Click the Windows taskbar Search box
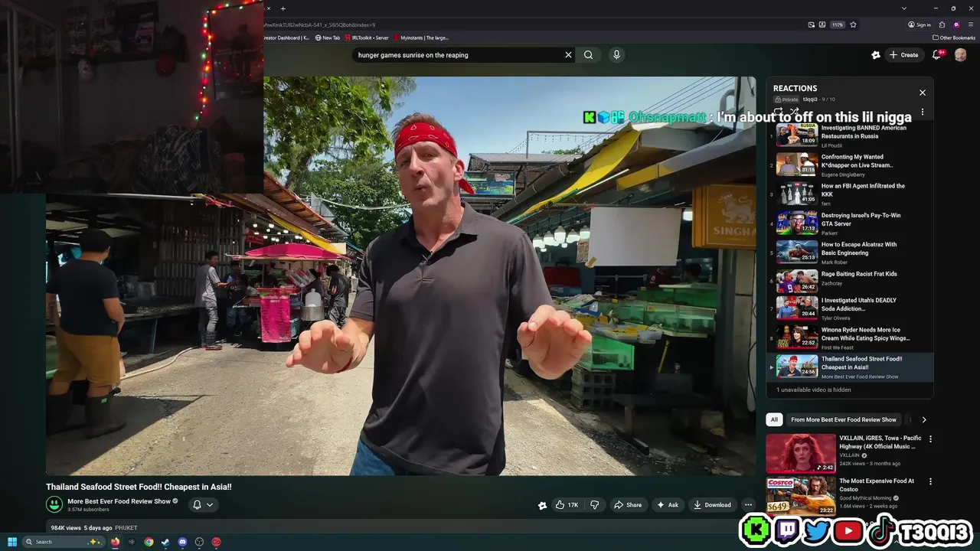Image resolution: width=980 pixels, height=551 pixels. point(64,542)
